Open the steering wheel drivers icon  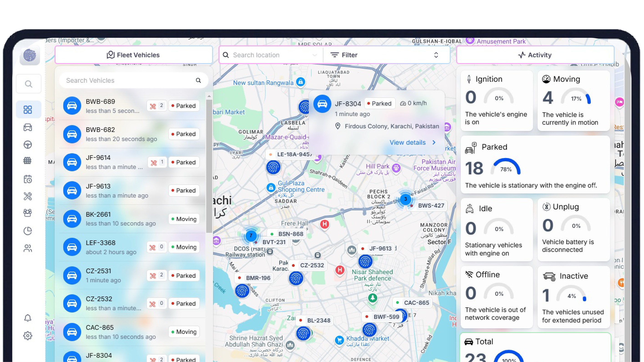pos(28,145)
